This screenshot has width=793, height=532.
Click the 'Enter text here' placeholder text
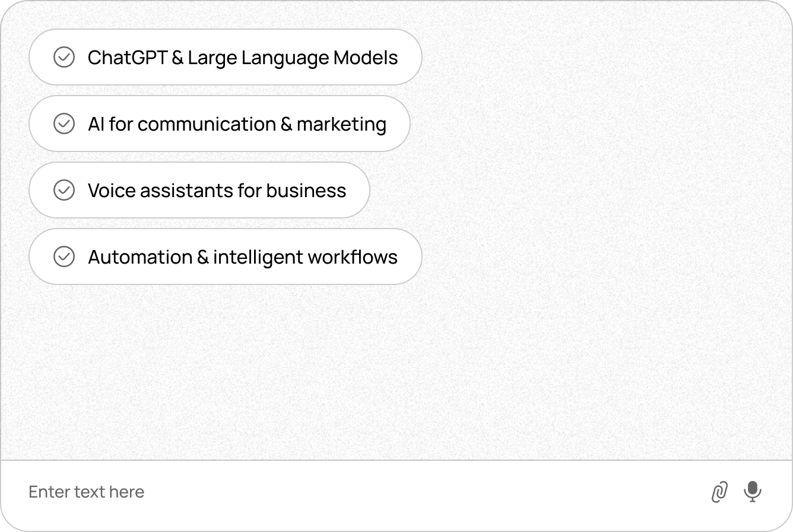pyautogui.click(x=87, y=492)
